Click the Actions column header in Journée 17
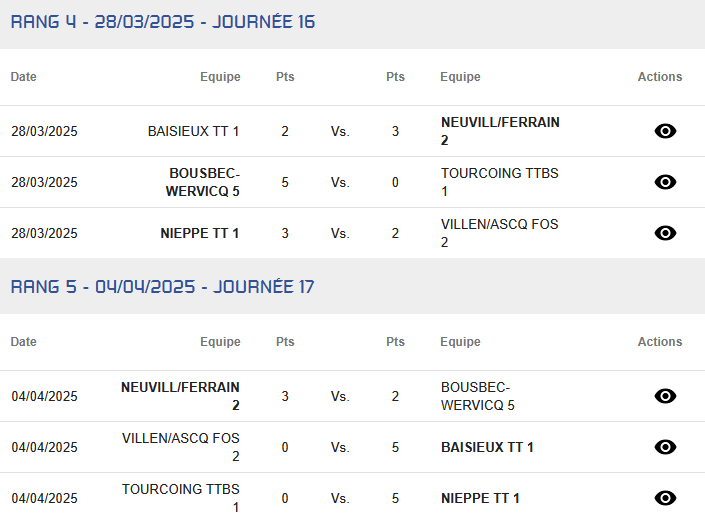The height and width of the screenshot is (523, 705). click(x=660, y=341)
